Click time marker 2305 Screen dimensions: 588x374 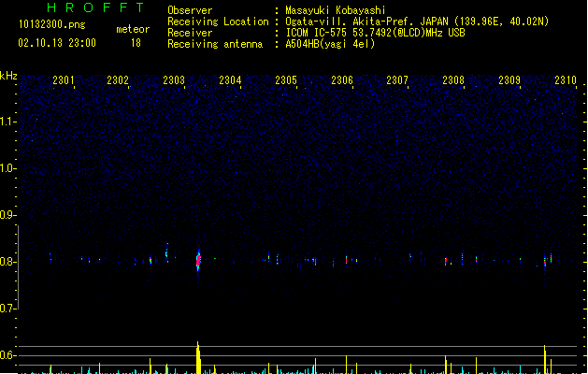(x=286, y=80)
